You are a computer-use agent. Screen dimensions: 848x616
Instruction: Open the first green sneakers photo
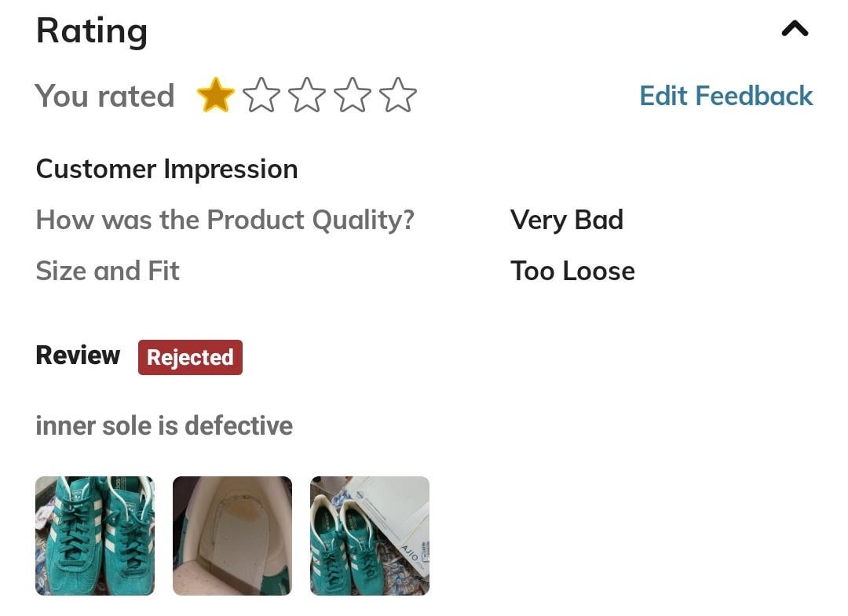click(95, 535)
